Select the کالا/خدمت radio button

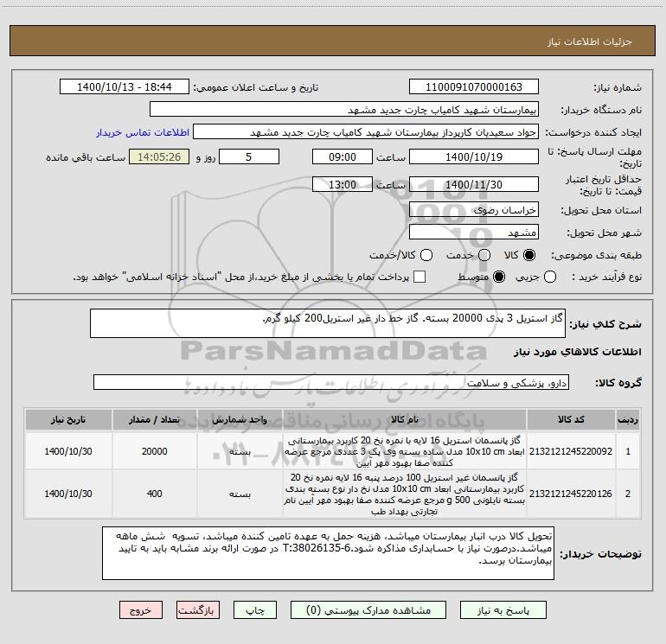426,255
